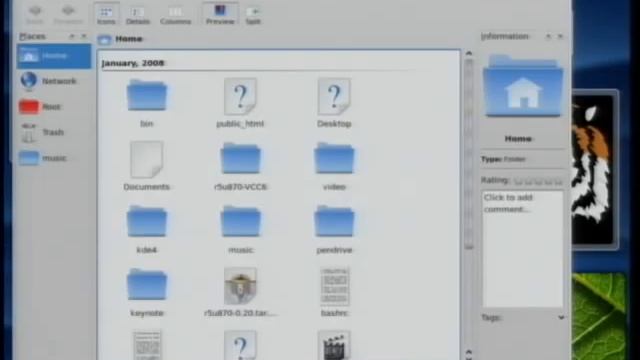Select the r5u870-0.20.tar archive file
Image resolution: width=640 pixels, height=360 pixels.
coord(240,293)
